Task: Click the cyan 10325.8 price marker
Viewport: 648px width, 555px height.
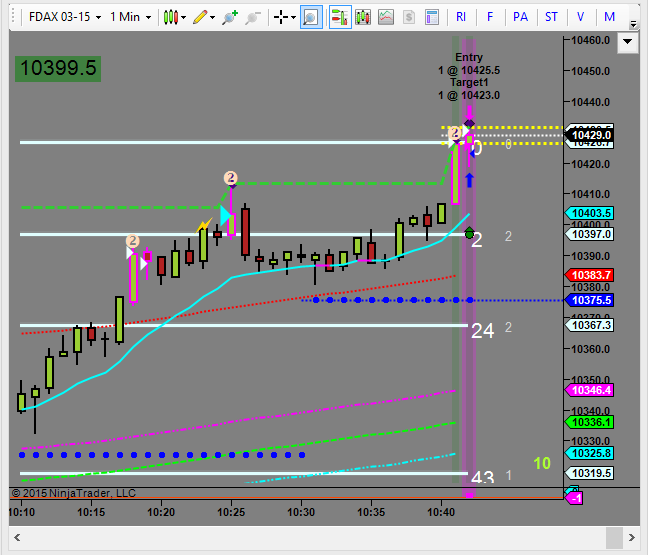Action: point(590,453)
